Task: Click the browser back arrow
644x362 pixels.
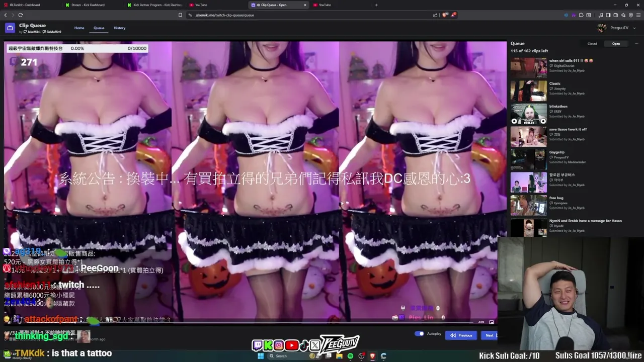Action: coord(6,15)
